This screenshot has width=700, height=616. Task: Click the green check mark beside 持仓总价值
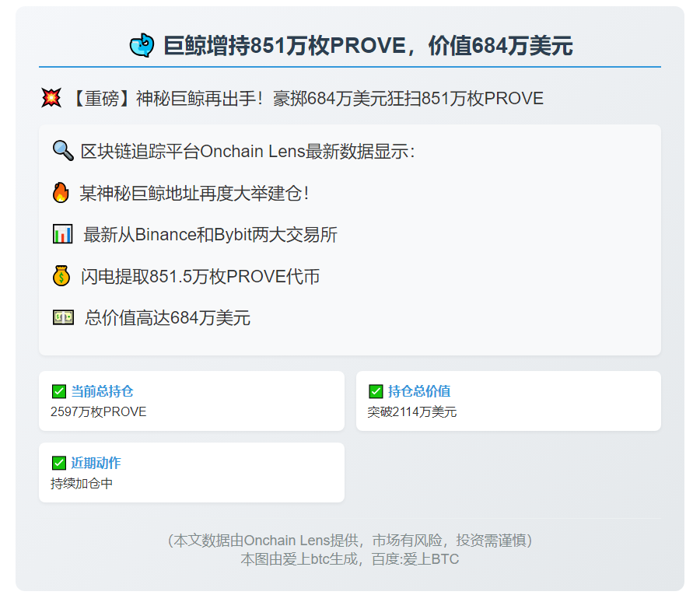[376, 391]
